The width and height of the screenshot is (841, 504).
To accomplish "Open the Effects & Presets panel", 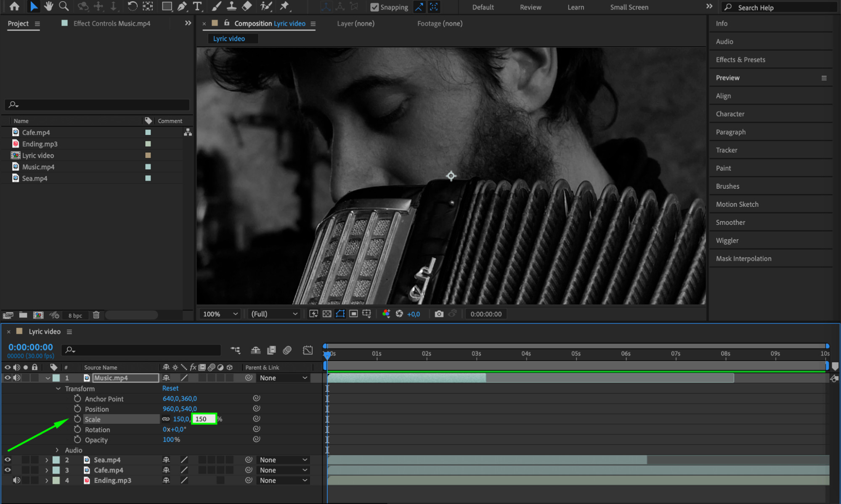I will (x=740, y=60).
